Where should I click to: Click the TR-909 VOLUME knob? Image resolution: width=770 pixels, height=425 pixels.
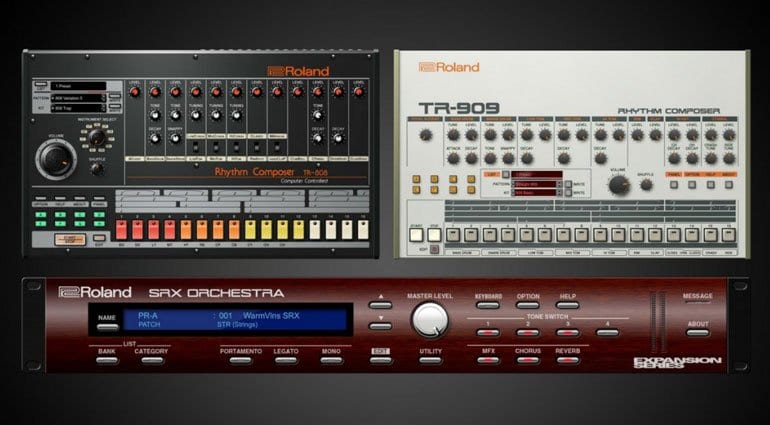click(x=619, y=185)
